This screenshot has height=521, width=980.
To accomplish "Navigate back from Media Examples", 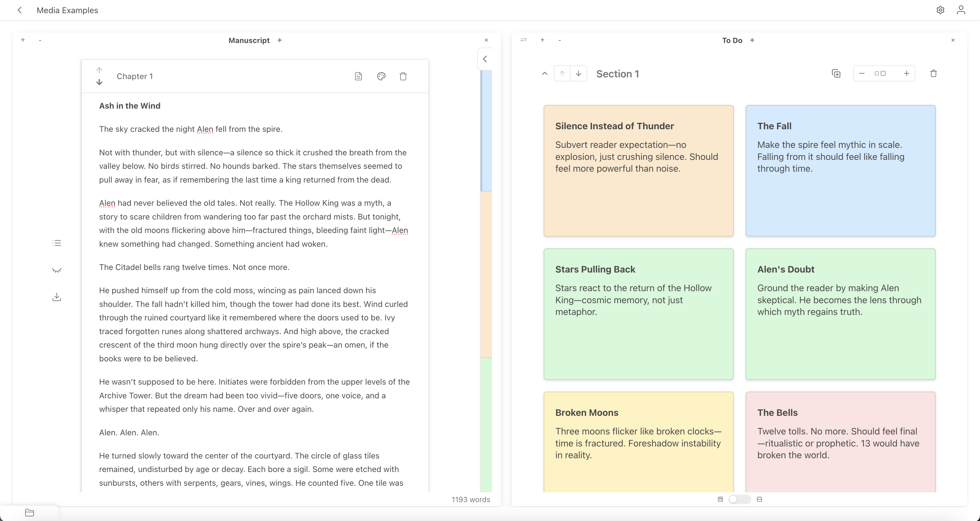I will coord(19,10).
